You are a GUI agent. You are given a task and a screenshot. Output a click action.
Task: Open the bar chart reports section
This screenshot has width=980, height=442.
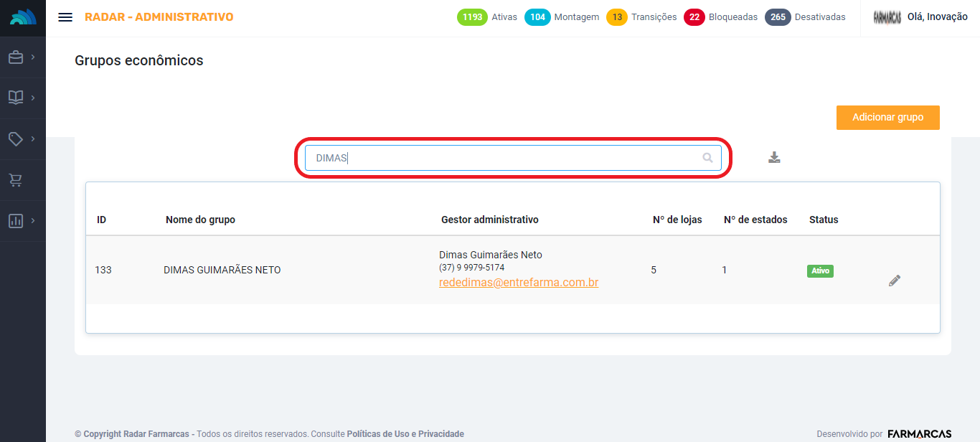(x=16, y=221)
